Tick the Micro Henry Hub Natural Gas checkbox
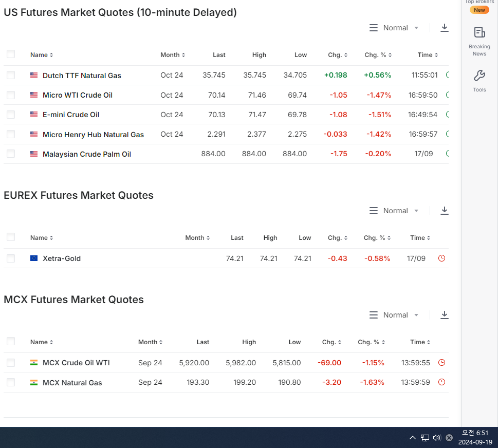This screenshot has height=448, width=498. [11, 134]
